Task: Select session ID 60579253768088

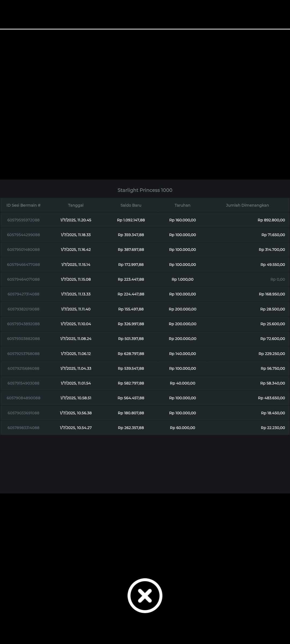Action: click(x=23, y=354)
